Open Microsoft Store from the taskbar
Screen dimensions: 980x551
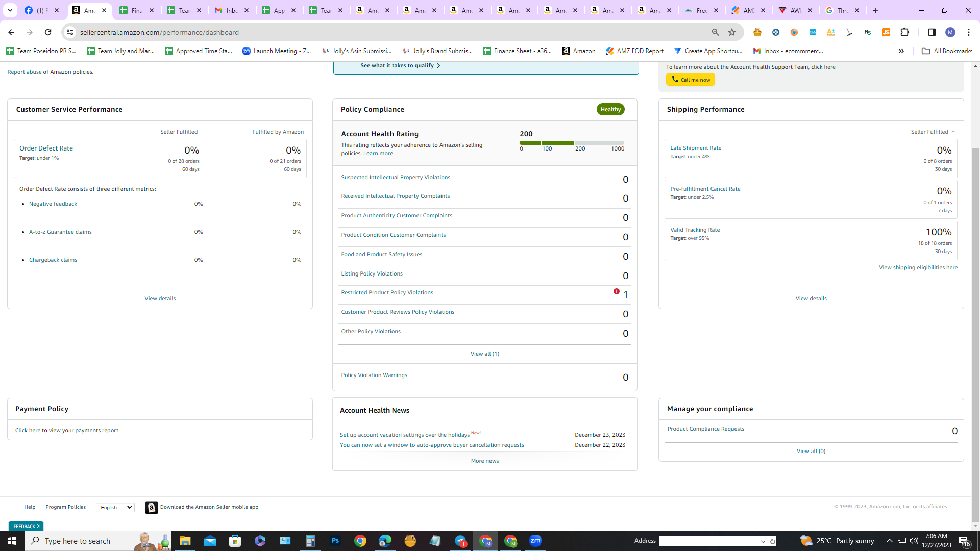coord(235,541)
